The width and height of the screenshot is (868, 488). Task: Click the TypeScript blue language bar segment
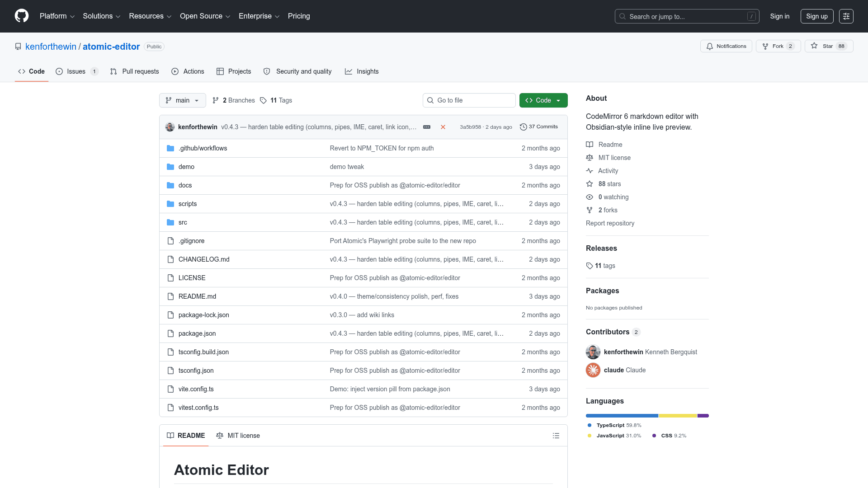(622, 416)
